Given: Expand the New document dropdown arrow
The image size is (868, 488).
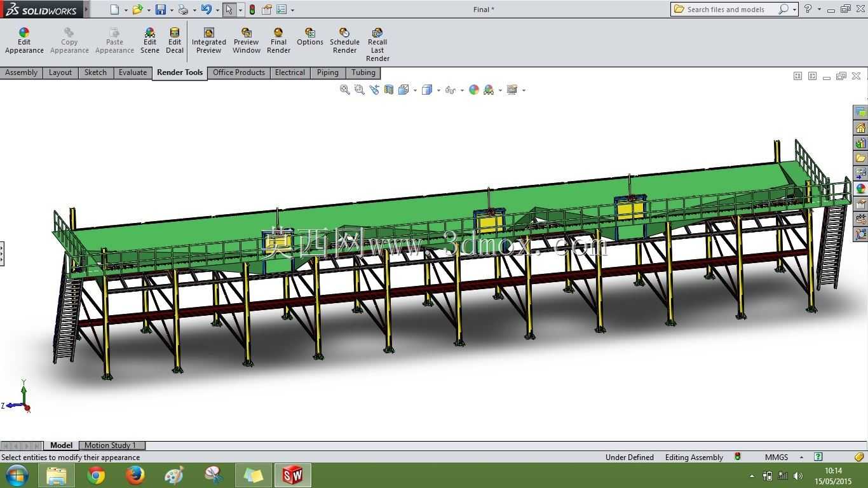Looking at the screenshot, I should click(x=126, y=10).
